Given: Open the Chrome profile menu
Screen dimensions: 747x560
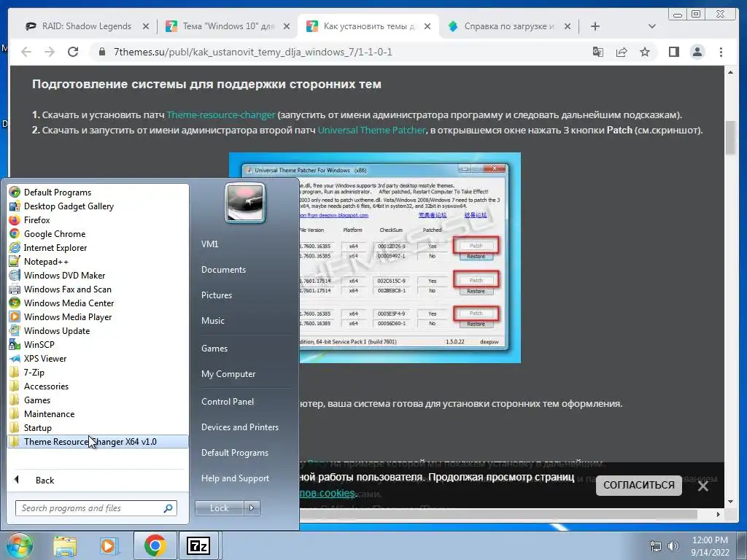Looking at the screenshot, I should (697, 52).
